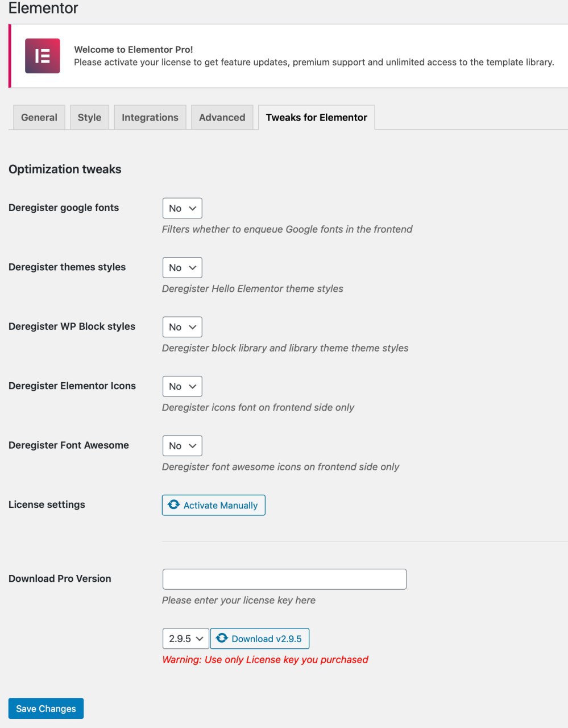Click 'Welcome to Elementor Pro!' notice title
The height and width of the screenshot is (728, 568).
pos(134,49)
